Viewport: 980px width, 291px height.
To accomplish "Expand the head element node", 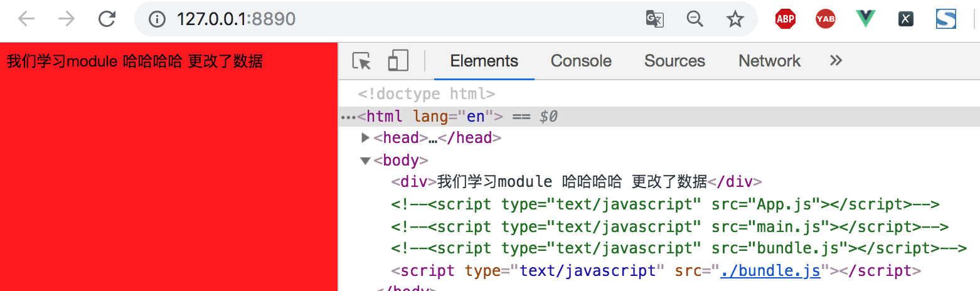I will point(366,138).
